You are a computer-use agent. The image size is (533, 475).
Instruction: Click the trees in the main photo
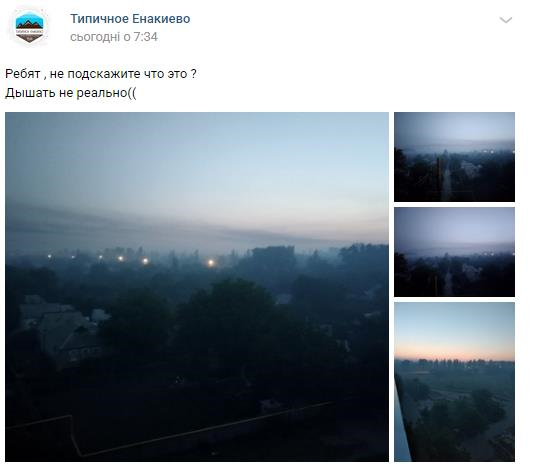224,316
